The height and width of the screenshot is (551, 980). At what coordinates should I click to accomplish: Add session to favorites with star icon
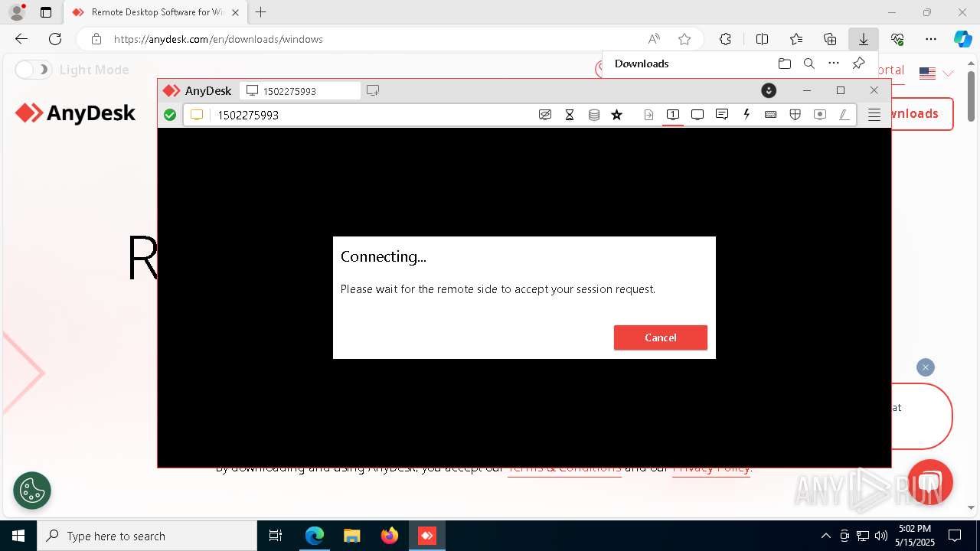click(x=616, y=115)
